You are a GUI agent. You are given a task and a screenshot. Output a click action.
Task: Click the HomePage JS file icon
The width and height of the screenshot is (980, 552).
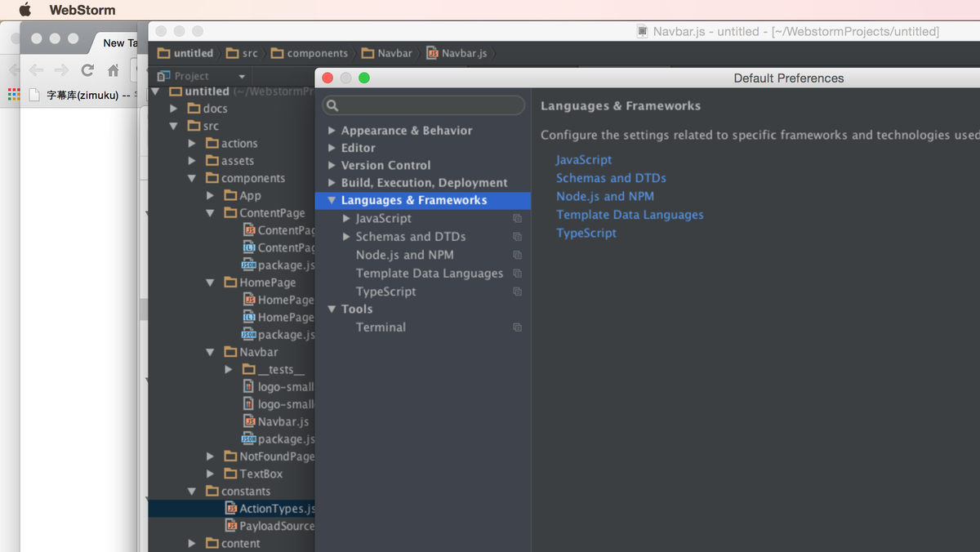click(x=249, y=300)
